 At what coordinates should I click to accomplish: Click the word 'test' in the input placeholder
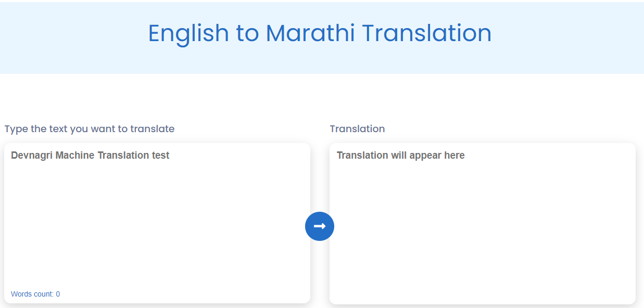[x=160, y=156]
